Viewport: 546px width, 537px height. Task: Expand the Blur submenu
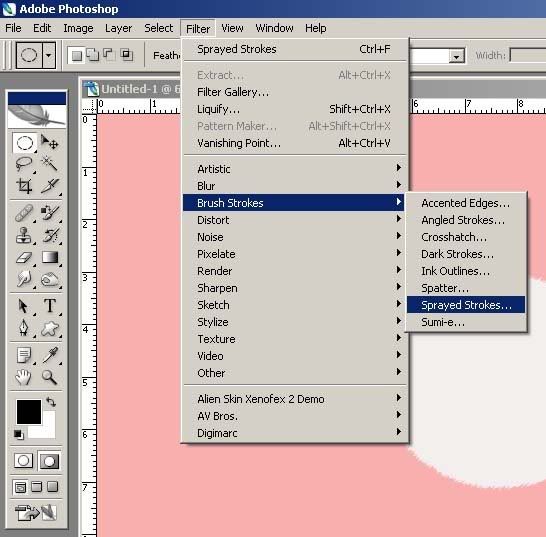(x=294, y=186)
